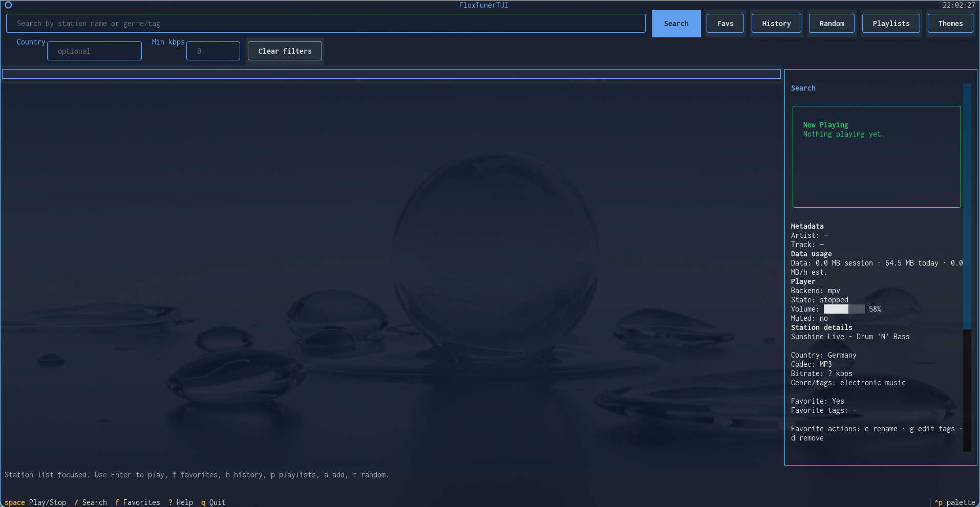Click 'Muted: no' text
The image size is (980, 507).
[x=809, y=318]
